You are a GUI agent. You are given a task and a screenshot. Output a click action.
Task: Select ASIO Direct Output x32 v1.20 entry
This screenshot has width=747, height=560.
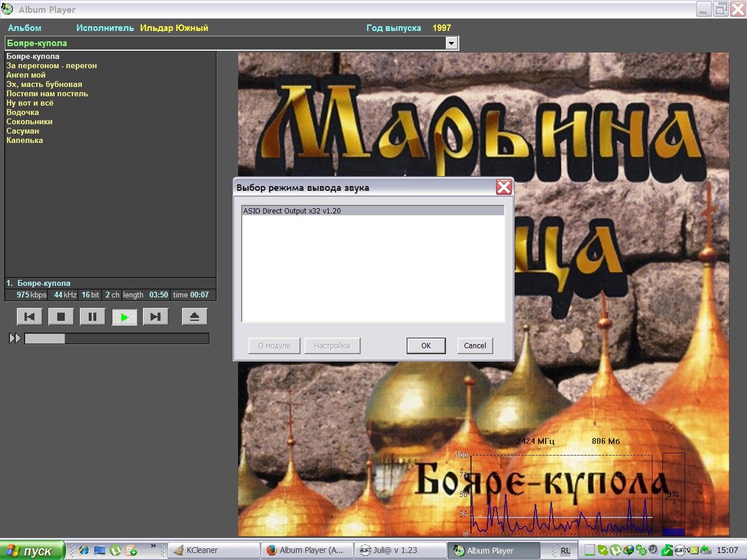tap(373, 211)
